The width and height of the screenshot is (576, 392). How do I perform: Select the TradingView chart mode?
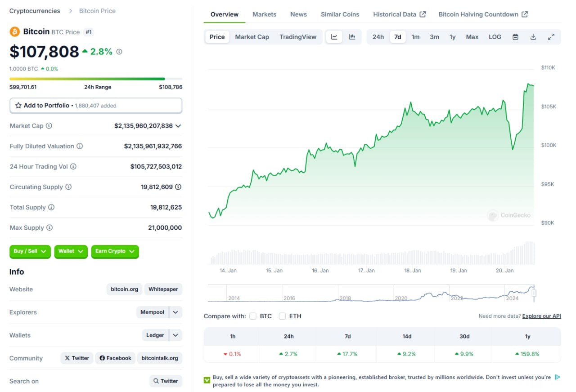click(298, 37)
